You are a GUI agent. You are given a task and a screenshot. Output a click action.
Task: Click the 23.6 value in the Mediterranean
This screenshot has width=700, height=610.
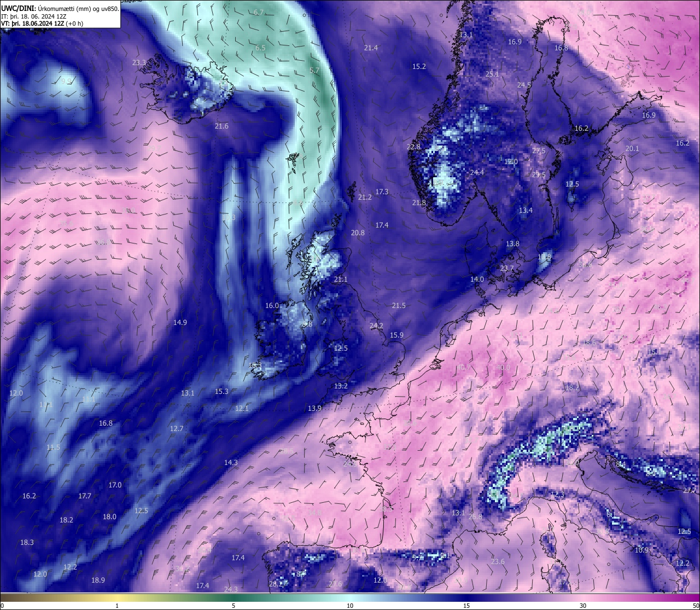498,562
